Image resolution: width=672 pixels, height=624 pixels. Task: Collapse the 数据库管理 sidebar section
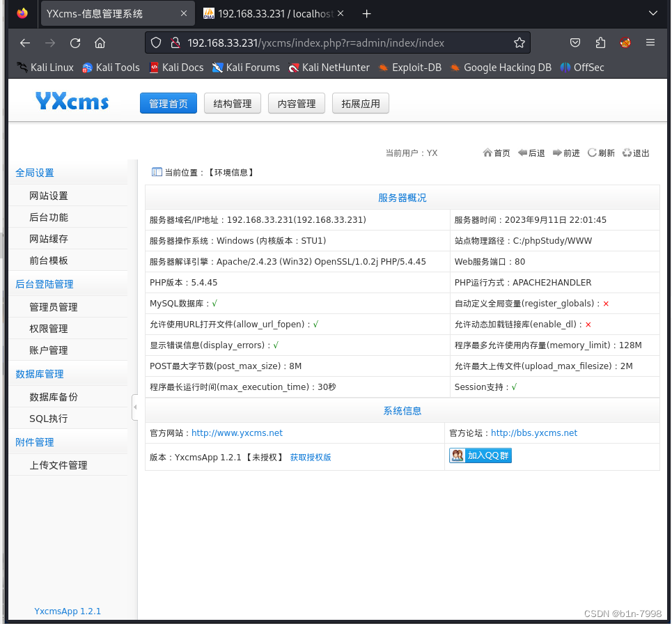(40, 374)
